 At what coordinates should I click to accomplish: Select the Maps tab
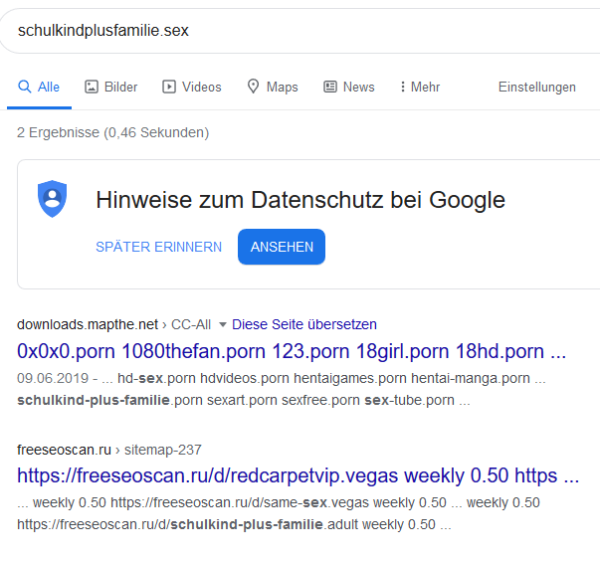click(272, 87)
